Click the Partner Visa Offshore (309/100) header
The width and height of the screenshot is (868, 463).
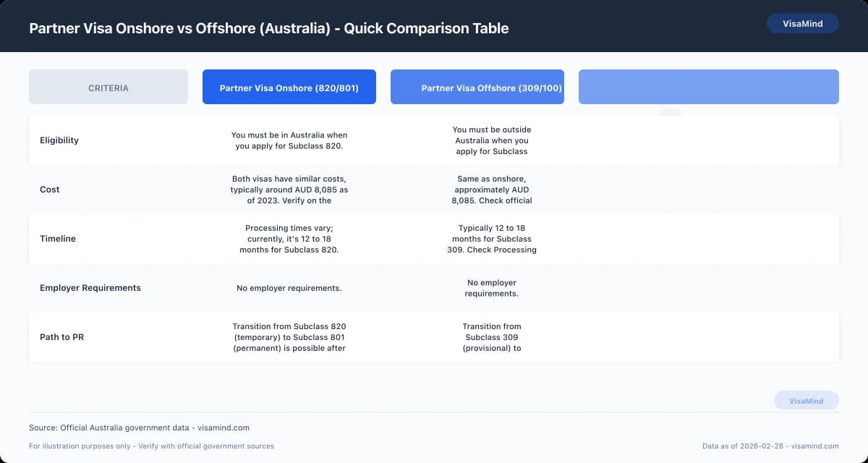477,86
